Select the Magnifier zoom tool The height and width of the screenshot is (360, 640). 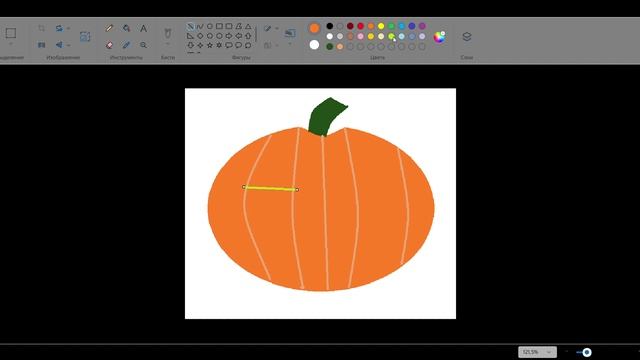143,45
